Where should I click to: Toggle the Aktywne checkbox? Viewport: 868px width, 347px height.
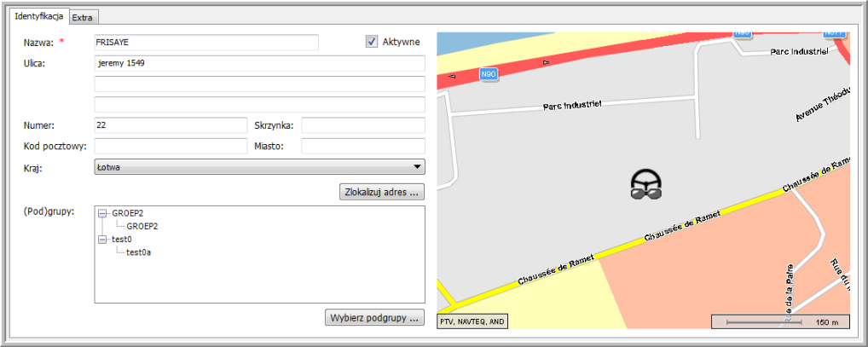[371, 42]
